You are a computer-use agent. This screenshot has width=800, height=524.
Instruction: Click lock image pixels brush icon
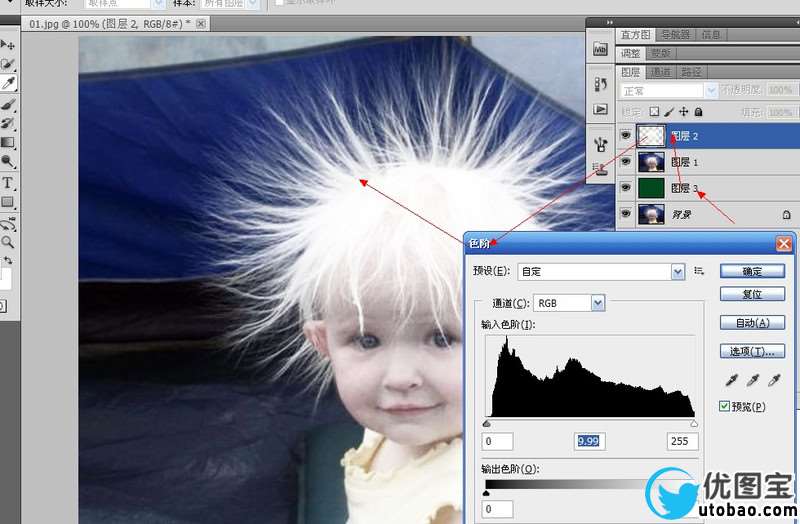pyautogui.click(x=669, y=111)
